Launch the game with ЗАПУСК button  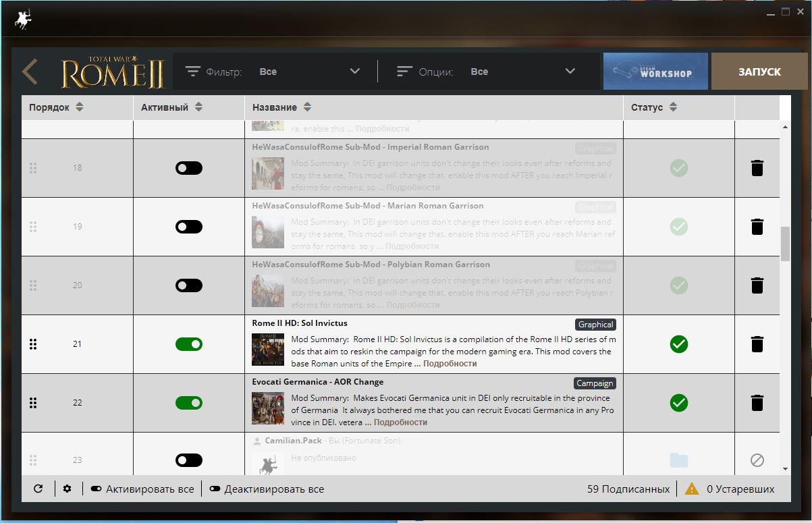click(x=759, y=72)
